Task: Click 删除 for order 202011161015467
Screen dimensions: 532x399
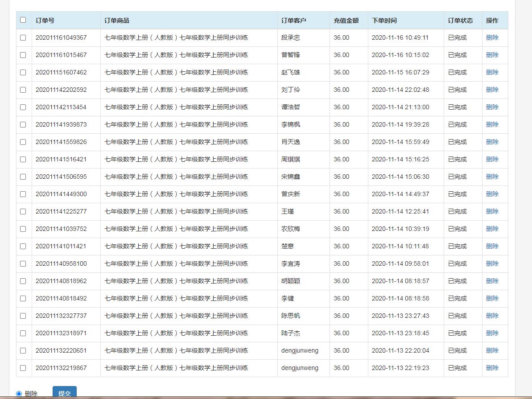Action: (492, 55)
